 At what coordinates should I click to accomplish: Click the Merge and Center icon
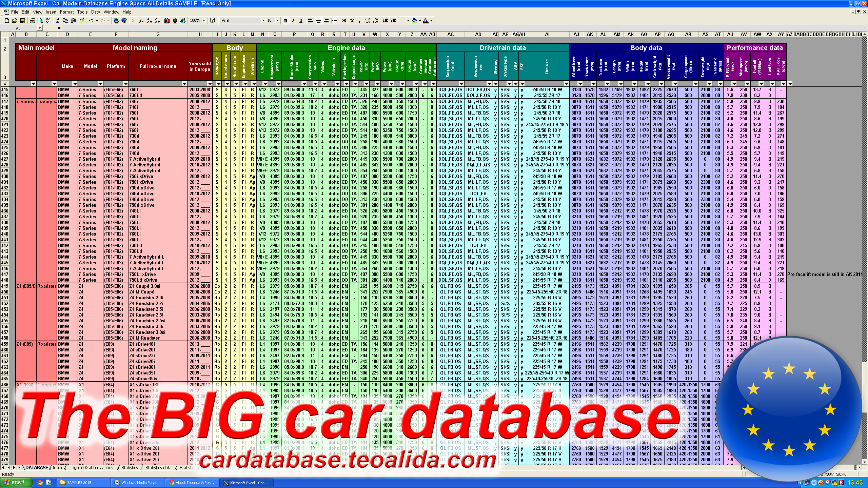coord(334,21)
